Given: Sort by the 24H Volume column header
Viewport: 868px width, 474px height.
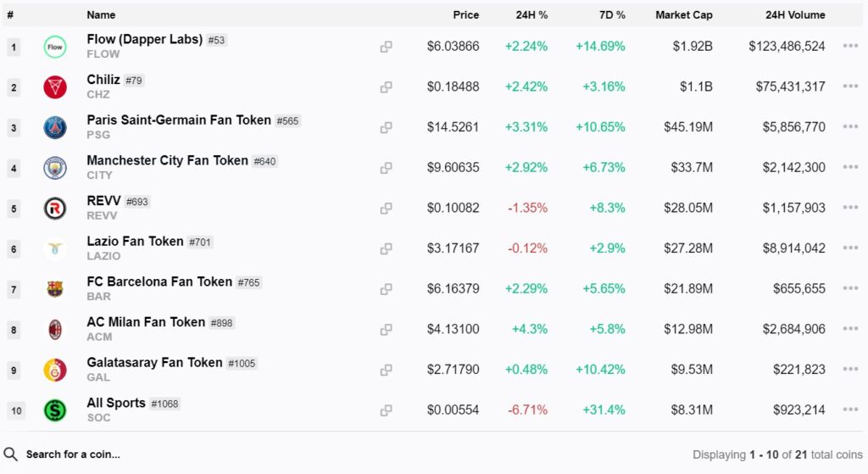Looking at the screenshot, I should 795,15.
